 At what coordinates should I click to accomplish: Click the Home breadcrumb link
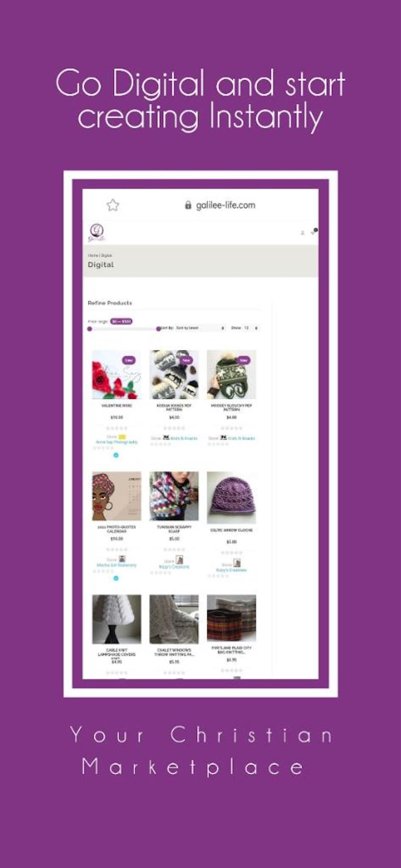pos(93,256)
